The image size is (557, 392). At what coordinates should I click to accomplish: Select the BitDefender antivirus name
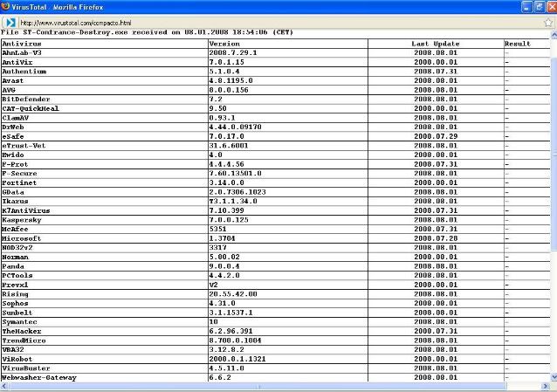point(26,100)
